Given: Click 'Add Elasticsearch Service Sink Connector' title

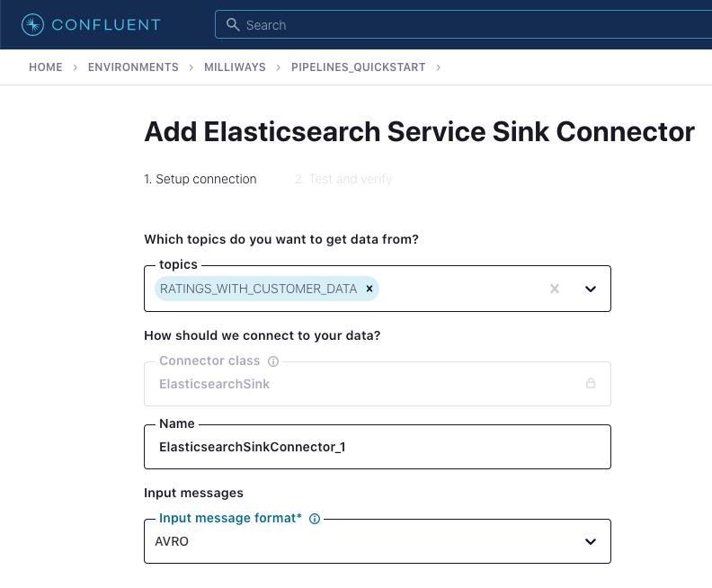Looking at the screenshot, I should point(419,132).
